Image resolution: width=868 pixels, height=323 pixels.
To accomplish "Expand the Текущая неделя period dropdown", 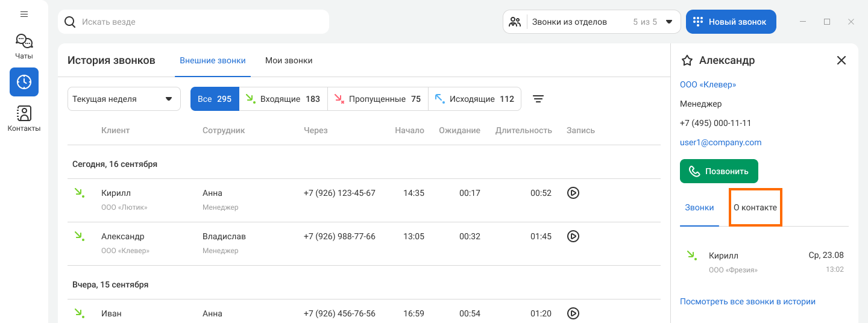I will (x=124, y=99).
